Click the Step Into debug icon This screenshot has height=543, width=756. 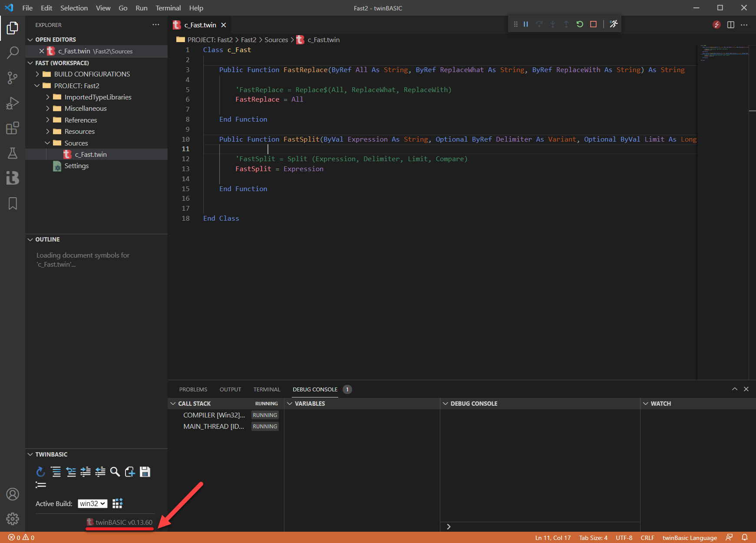coord(553,24)
